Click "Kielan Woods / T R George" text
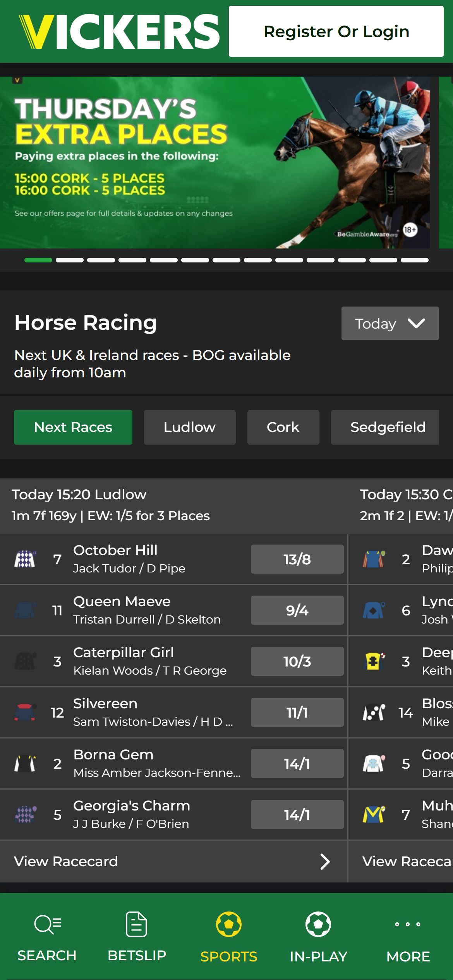Image resolution: width=453 pixels, height=980 pixels. coord(150,670)
